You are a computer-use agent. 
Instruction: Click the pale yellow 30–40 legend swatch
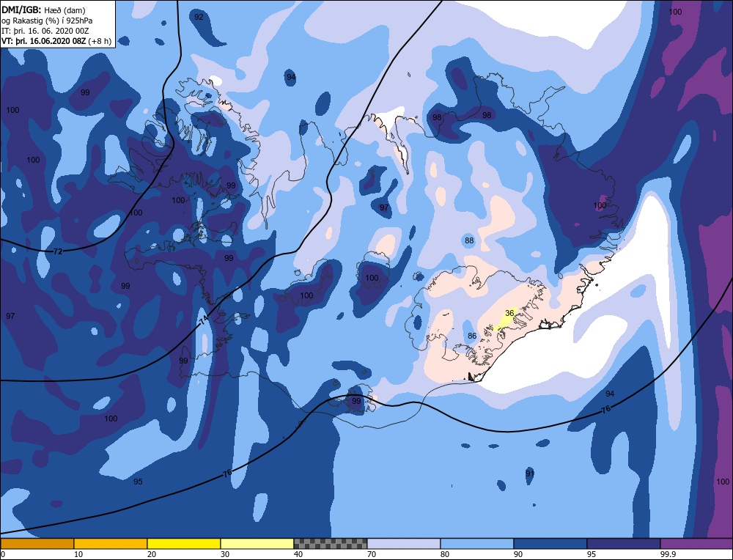257,544
